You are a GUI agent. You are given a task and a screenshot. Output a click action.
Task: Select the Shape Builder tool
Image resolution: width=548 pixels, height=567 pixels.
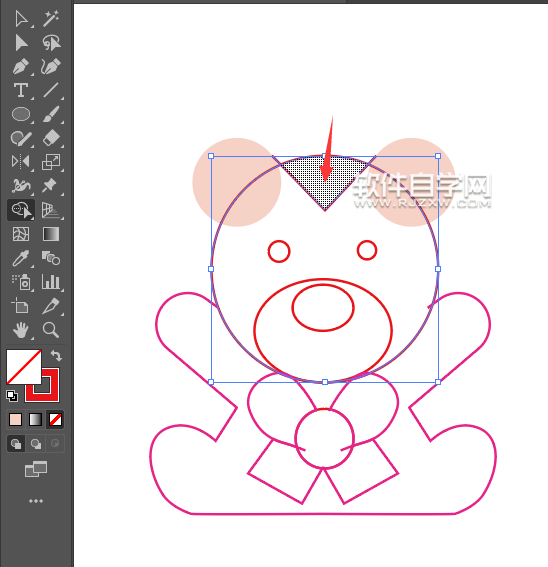(x=21, y=210)
